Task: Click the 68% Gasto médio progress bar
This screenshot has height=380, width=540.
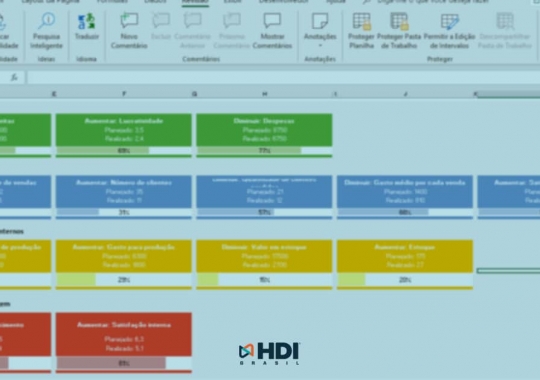Action: [405, 212]
